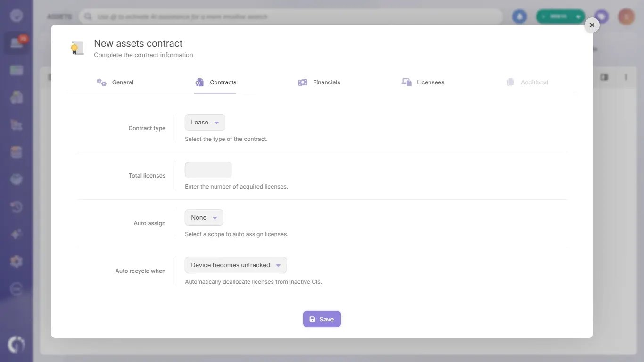Open the three-dot menu in the background page
This screenshot has height=362, width=644.
626,77
